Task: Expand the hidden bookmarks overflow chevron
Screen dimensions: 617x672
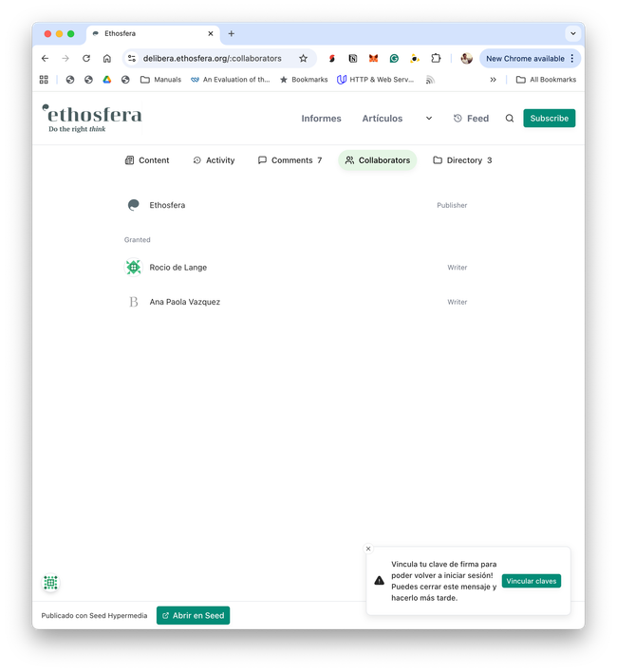Action: coord(493,80)
